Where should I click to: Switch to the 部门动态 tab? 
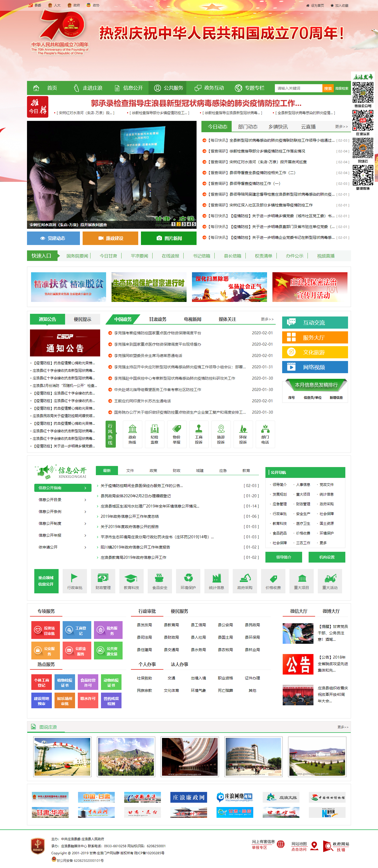248,127
